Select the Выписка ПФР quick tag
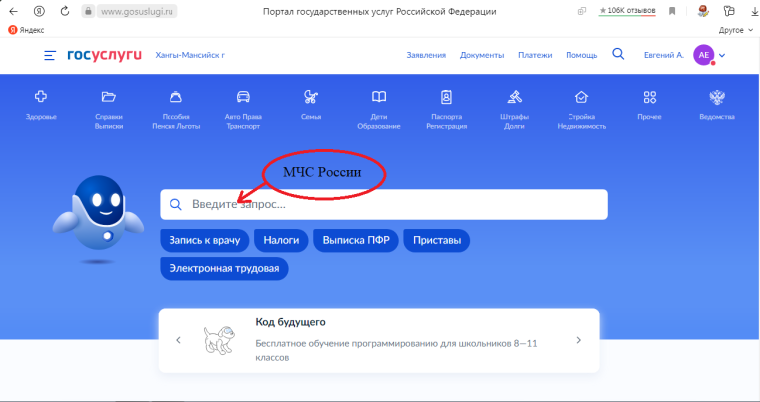 pos(356,241)
